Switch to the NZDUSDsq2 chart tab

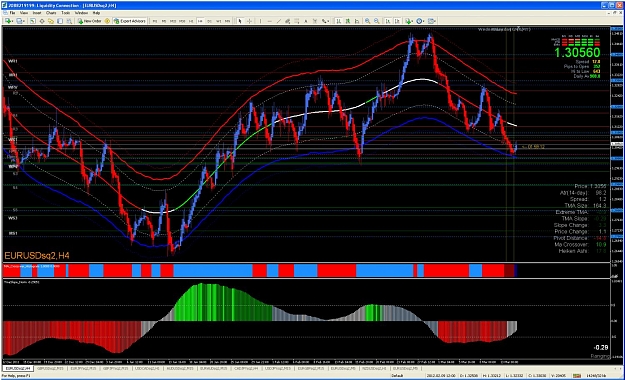375,369
